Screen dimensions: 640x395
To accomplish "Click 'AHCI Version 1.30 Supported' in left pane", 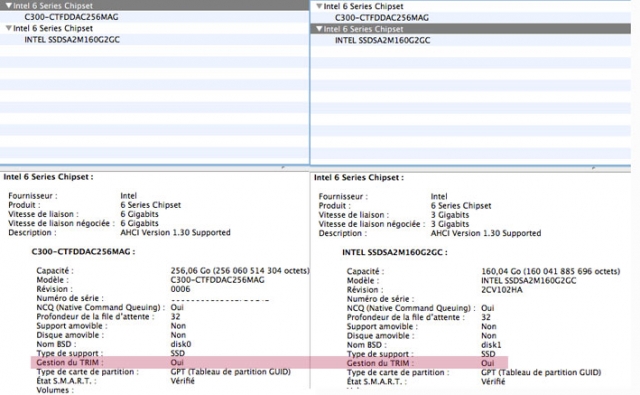I will (x=176, y=232).
